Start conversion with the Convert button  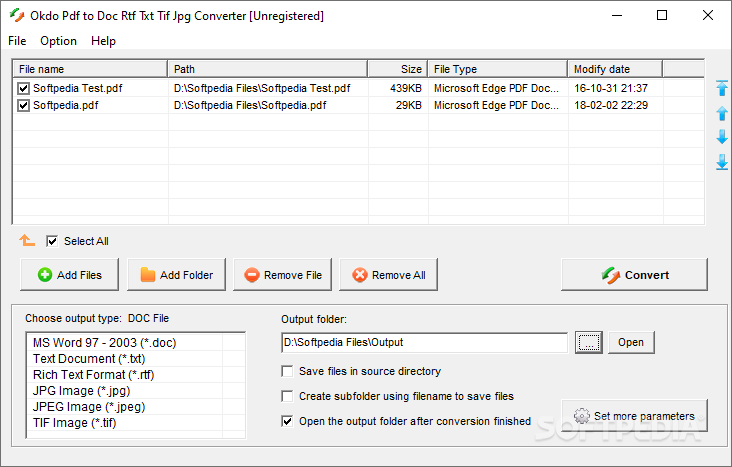tap(634, 275)
